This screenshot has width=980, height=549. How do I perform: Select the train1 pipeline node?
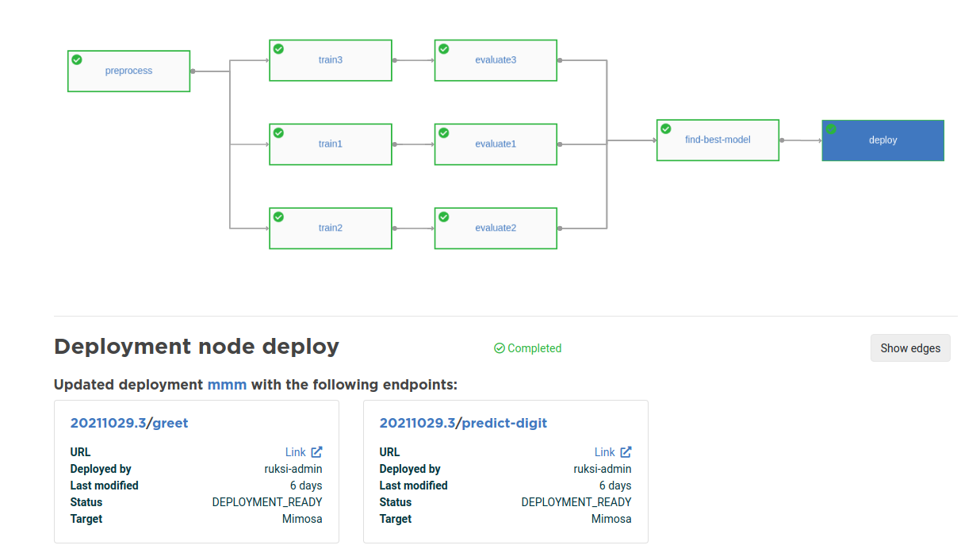point(331,144)
